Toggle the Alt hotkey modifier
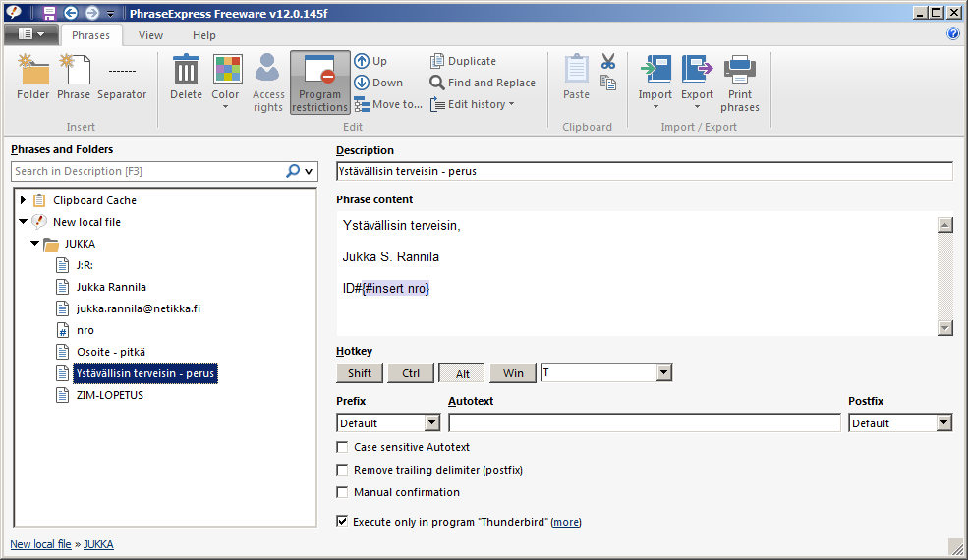Screen dimensions: 968x560 point(462,373)
